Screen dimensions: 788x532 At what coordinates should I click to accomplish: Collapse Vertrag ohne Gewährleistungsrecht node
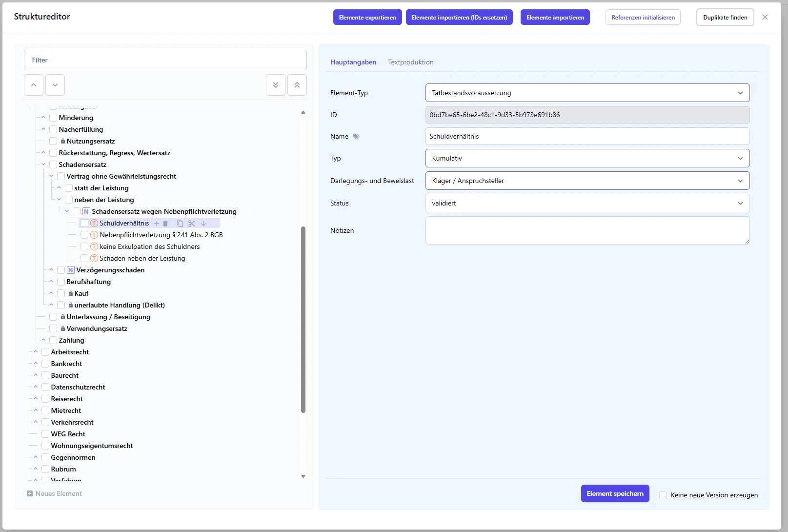pyautogui.click(x=51, y=176)
